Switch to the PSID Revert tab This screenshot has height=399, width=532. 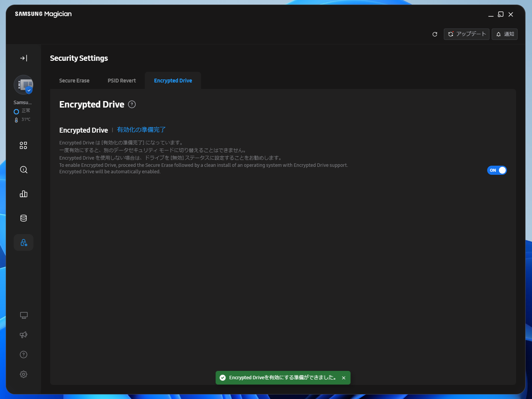pyautogui.click(x=122, y=81)
